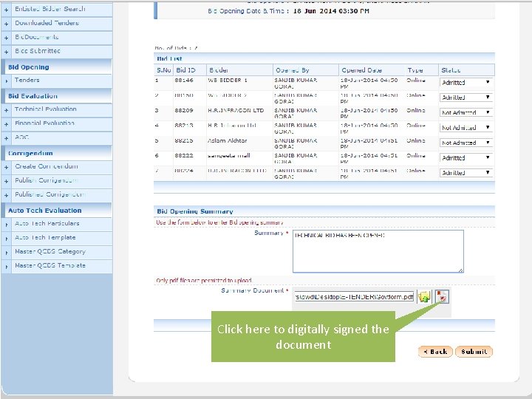Expand plus icon beside Enlisted Bidder Search
532x399 pixels.
(6, 10)
